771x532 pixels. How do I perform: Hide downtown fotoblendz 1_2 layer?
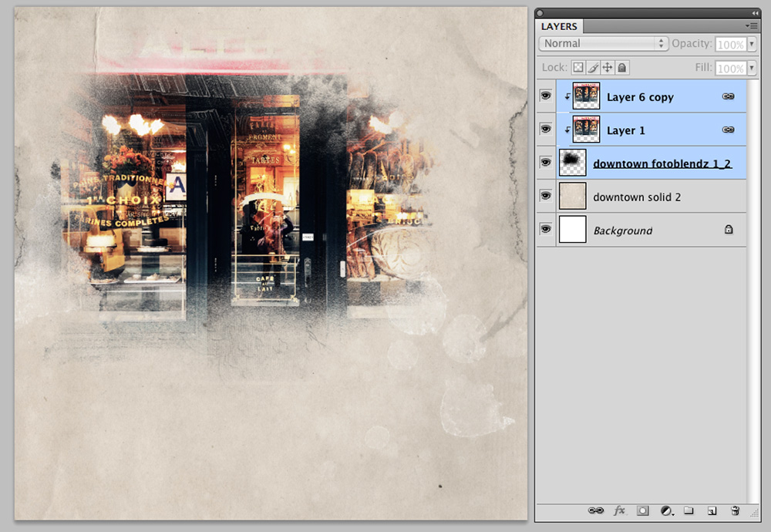coord(546,162)
